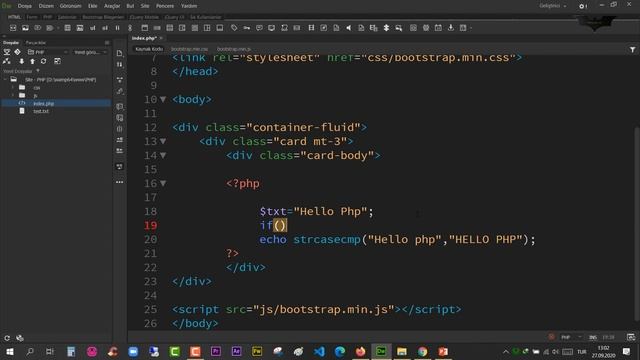Click the speech bubble comment icon in toolbar
Screen dimensions: 640x360
pyautogui.click(x=259, y=28)
